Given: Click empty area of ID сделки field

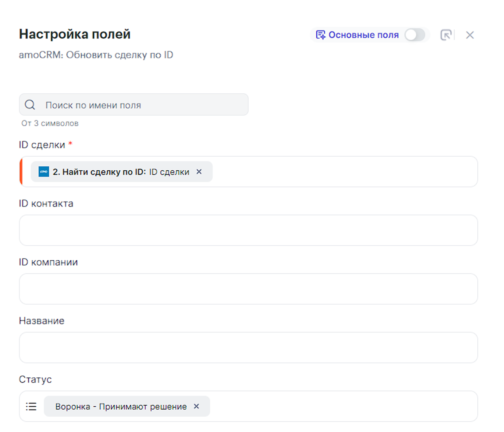Looking at the screenshot, I should click(x=341, y=172).
